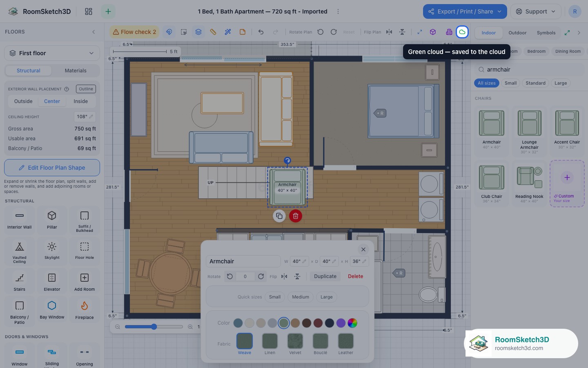
Task: Open the Support dropdown menu
Action: 536,11
